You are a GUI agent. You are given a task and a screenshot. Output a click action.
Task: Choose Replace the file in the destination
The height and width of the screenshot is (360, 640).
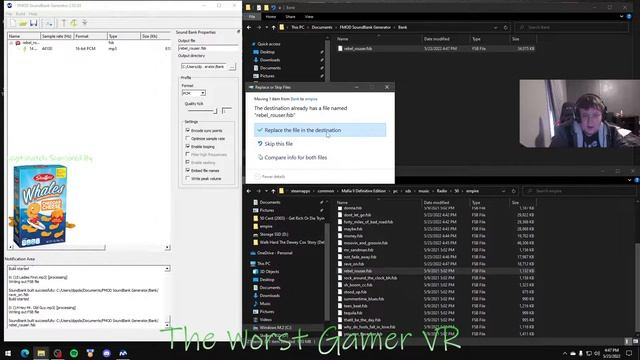pyautogui.click(x=320, y=130)
